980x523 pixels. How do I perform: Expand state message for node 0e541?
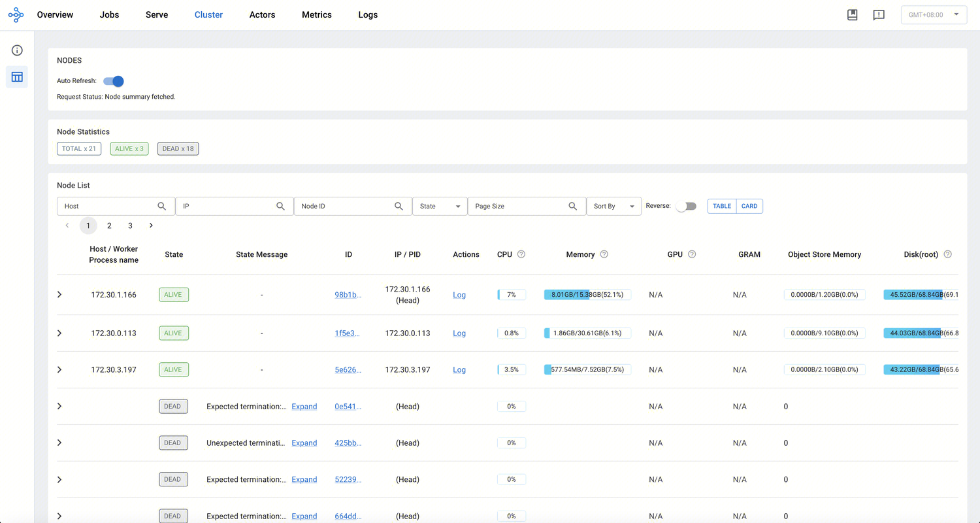pos(304,406)
